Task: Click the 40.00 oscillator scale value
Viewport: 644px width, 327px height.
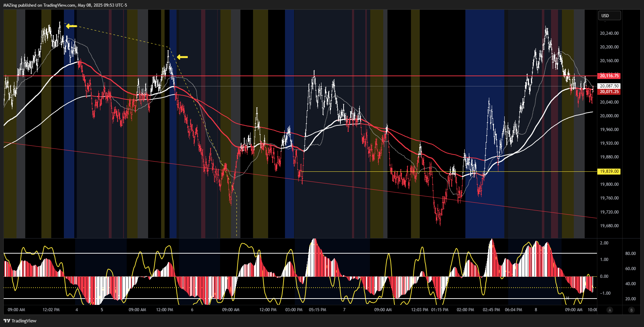Action: tap(630, 284)
